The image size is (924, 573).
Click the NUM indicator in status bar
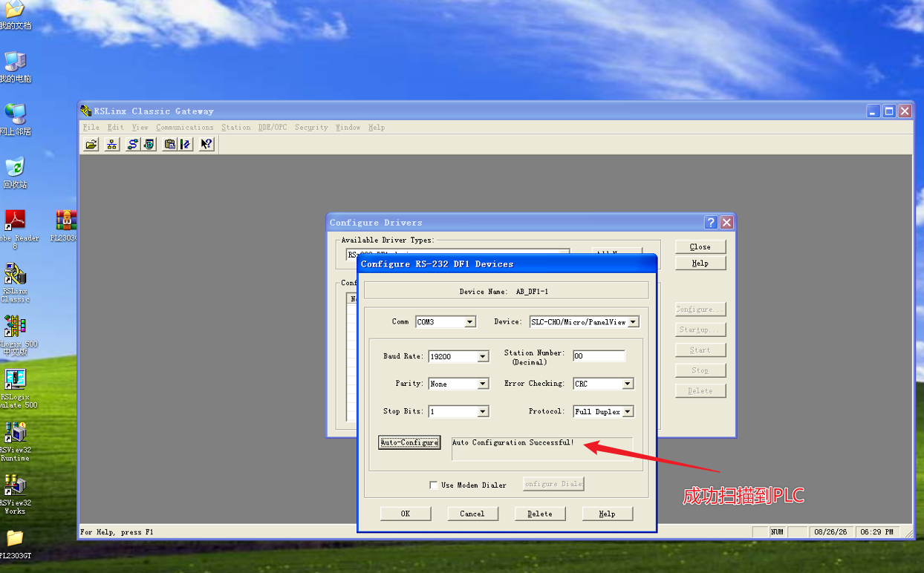pyautogui.click(x=777, y=532)
